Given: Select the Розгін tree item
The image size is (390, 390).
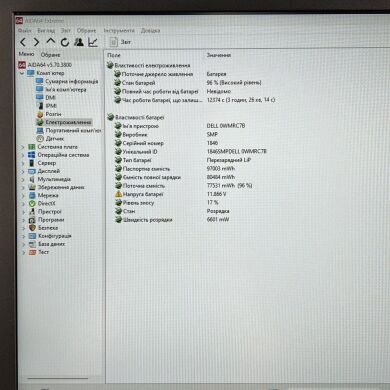Looking at the screenshot, I should 49,114.
